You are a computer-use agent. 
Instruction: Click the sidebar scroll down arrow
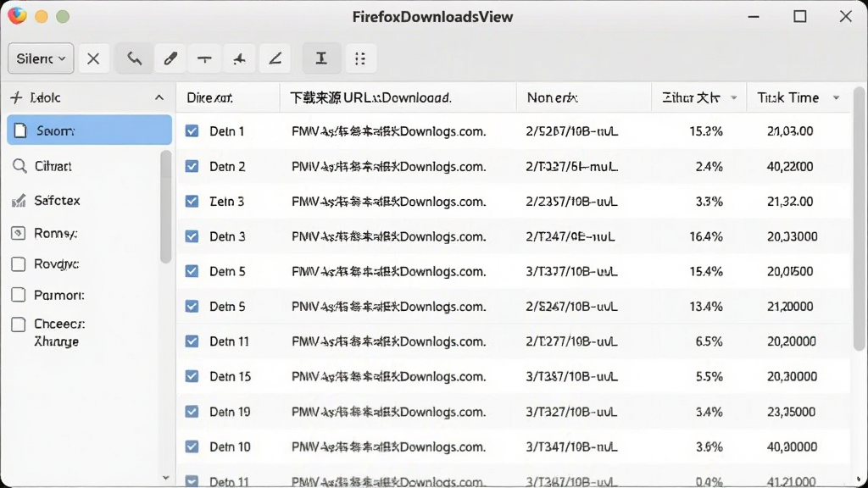[x=165, y=478]
